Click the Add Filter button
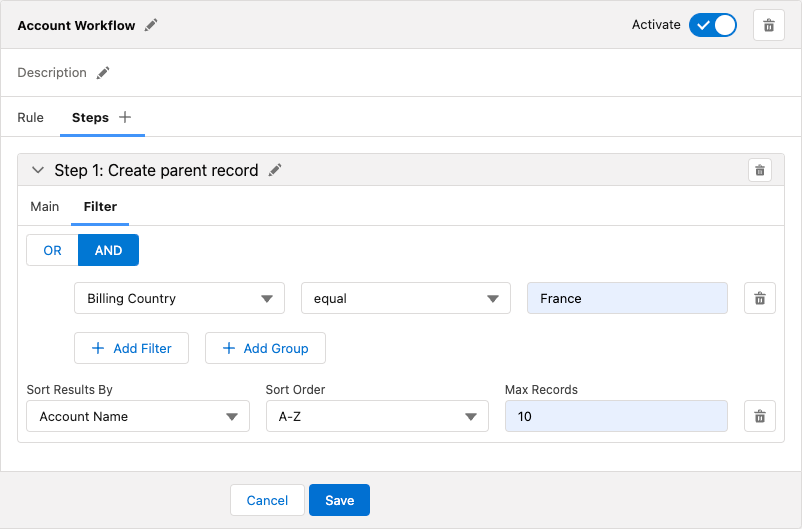The height and width of the screenshot is (529, 802). 131,348
